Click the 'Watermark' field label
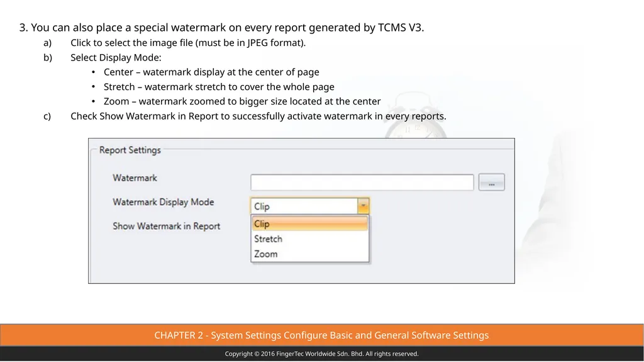Image resolution: width=644 pixels, height=362 pixels. click(135, 178)
